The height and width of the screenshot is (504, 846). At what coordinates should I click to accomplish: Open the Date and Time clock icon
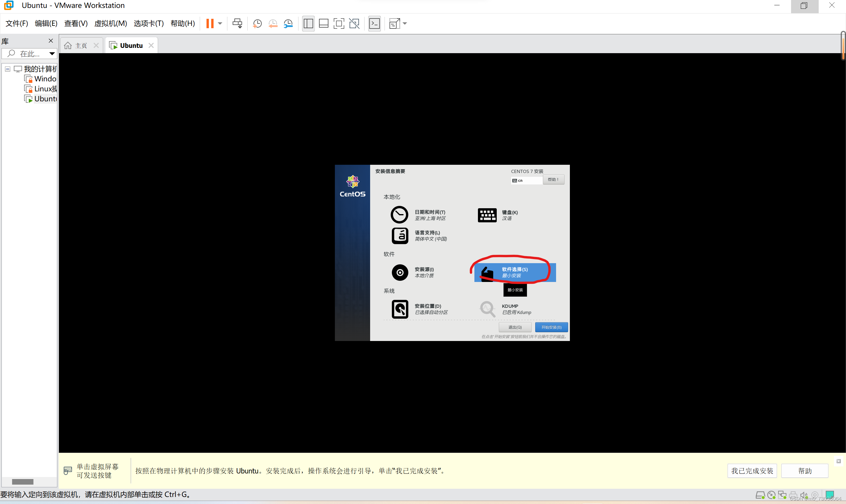[399, 215]
